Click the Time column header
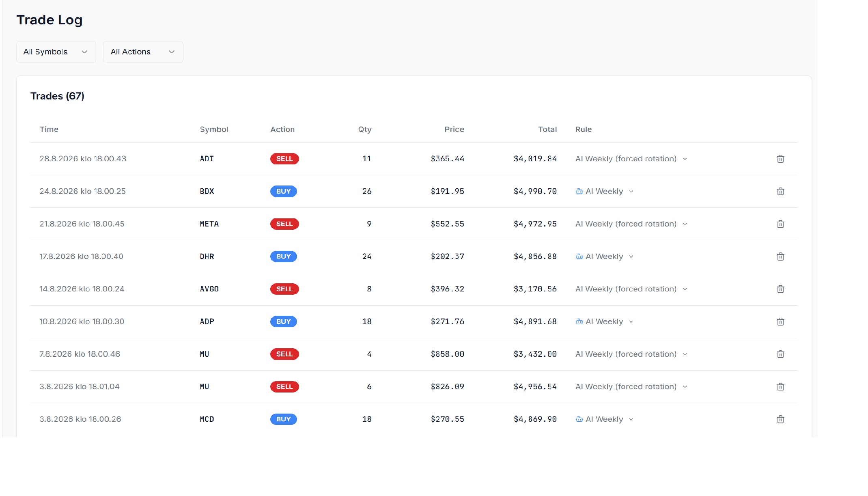 tap(49, 129)
